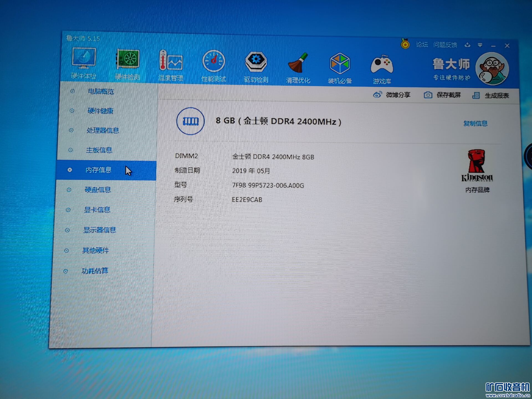Click the medal badge icon in title bar

[x=405, y=44]
